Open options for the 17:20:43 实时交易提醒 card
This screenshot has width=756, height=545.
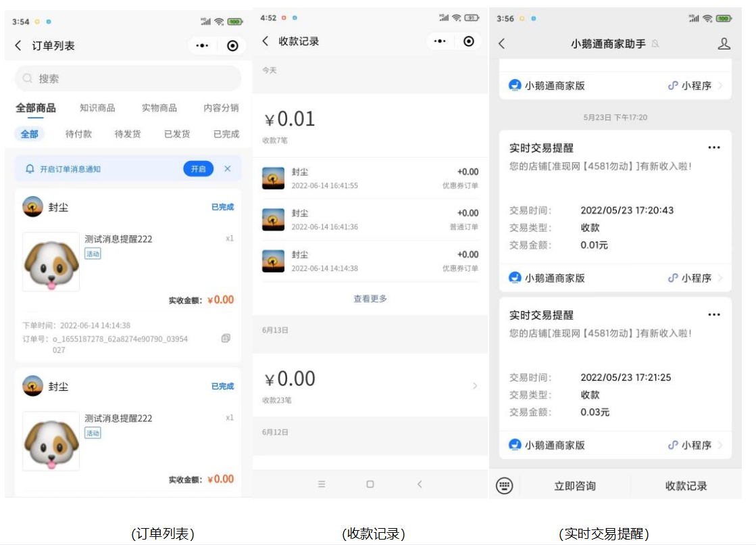click(714, 147)
